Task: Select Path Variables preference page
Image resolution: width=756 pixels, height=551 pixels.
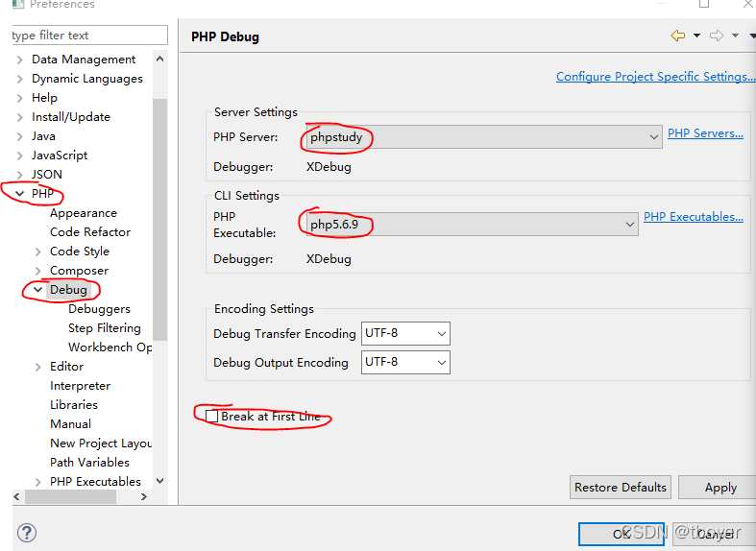Action: [89, 463]
